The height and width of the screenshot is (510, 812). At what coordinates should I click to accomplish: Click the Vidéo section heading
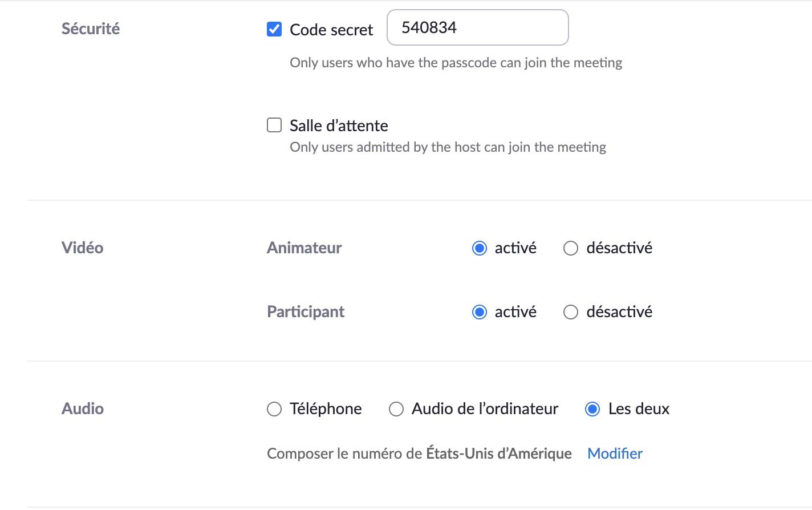(83, 248)
